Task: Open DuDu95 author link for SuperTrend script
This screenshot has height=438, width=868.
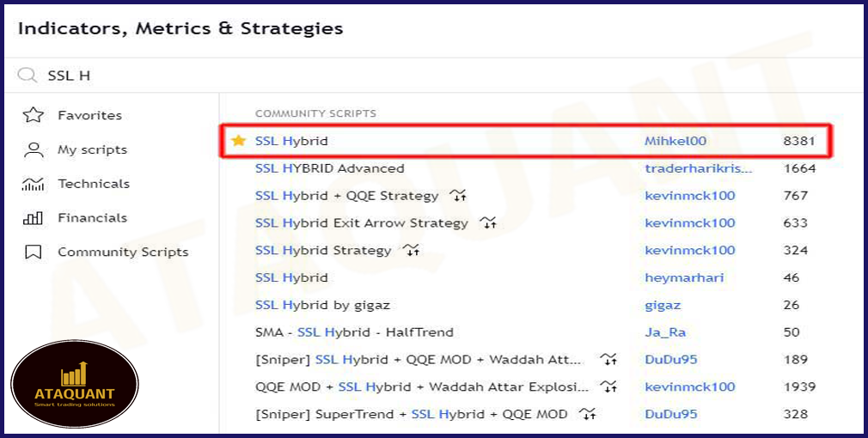Action: (670, 414)
